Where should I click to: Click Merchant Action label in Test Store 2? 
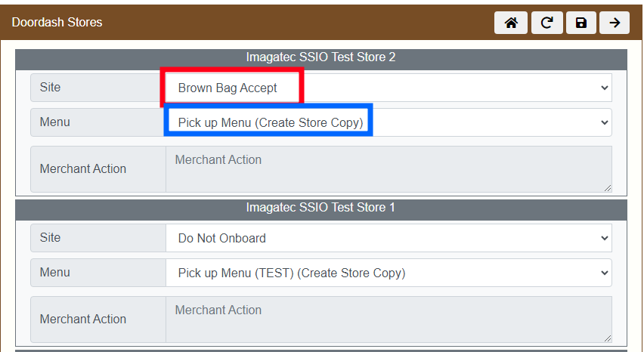[x=83, y=169]
